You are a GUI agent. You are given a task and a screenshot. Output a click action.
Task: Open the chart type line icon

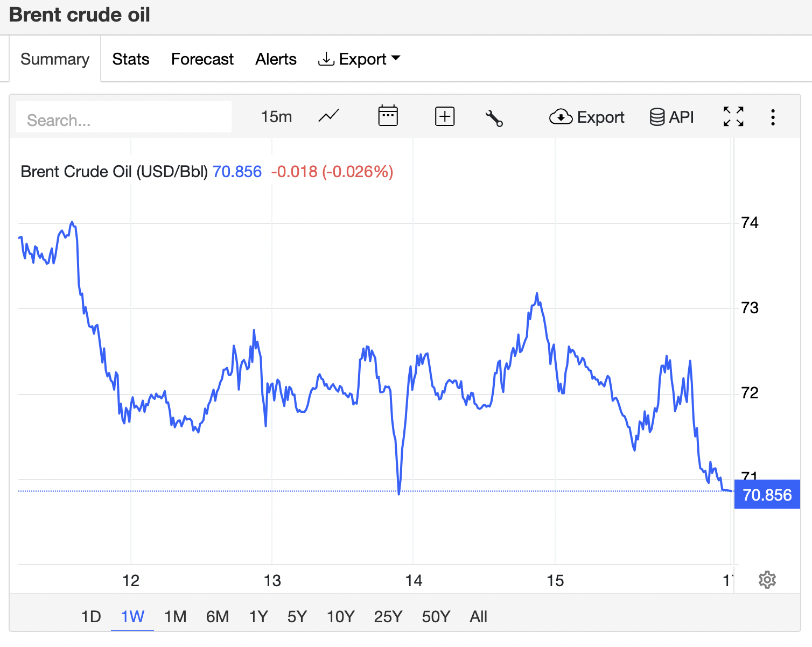(x=328, y=116)
